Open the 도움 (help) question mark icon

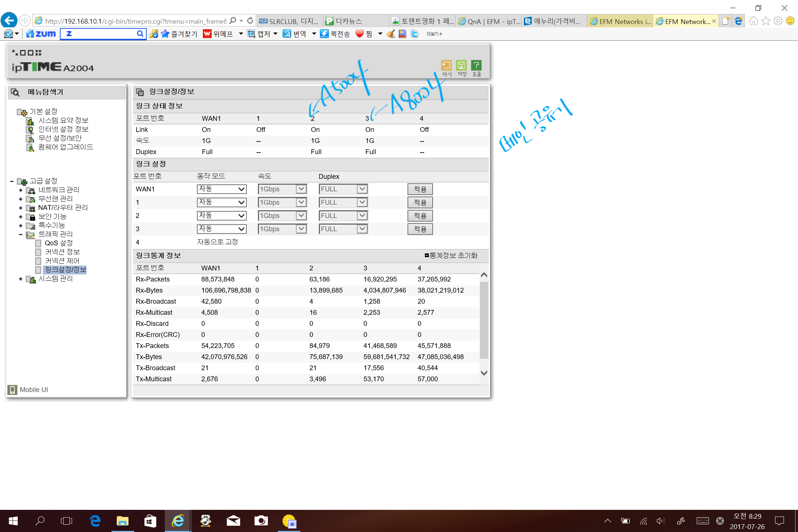point(477,65)
